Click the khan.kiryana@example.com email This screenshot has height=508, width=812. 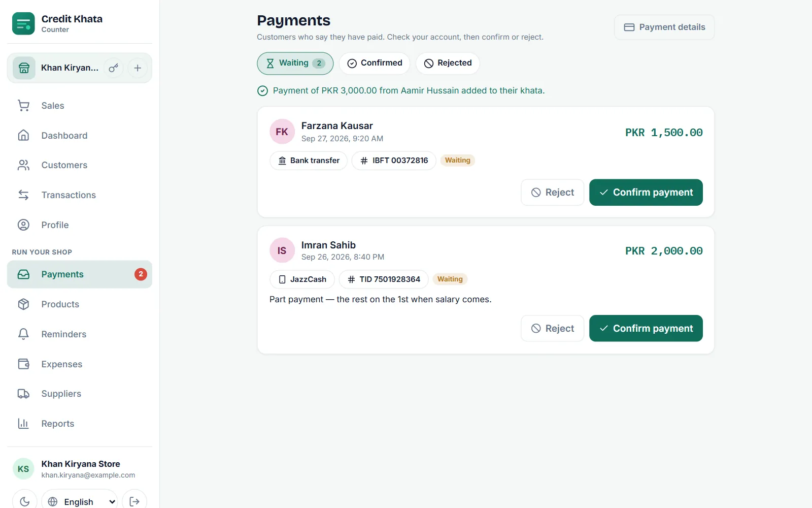click(x=88, y=475)
